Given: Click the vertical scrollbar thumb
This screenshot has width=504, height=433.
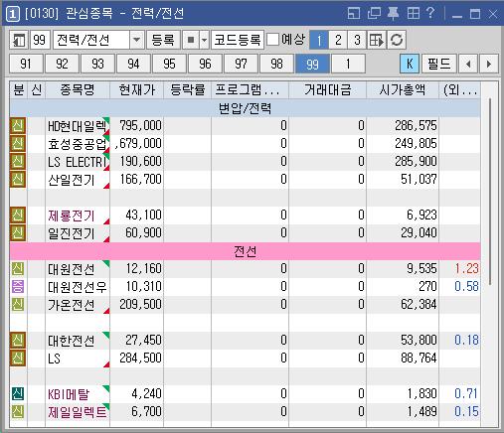Looking at the screenshot, I should point(490,191).
